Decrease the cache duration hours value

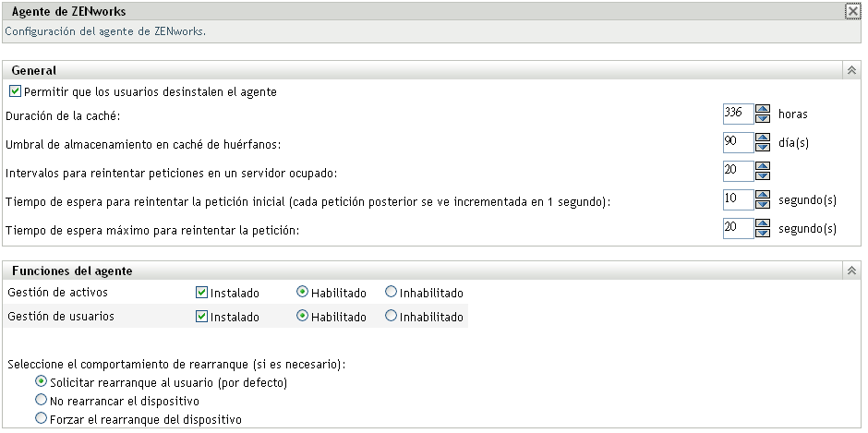(763, 118)
